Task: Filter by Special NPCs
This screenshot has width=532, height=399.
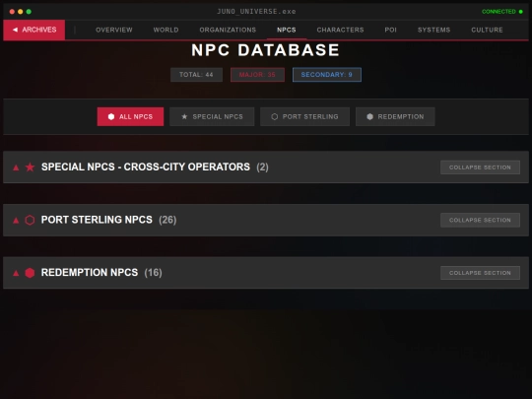Action: [x=212, y=116]
